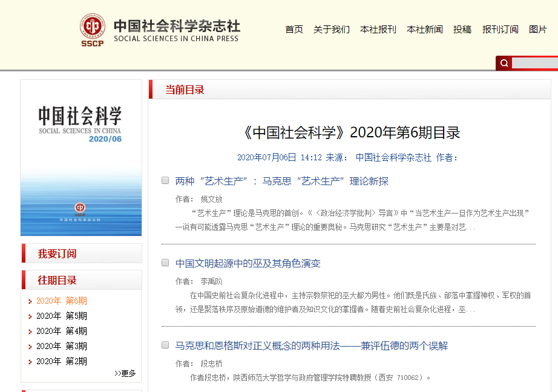Open the 2020年 第3期 issue

(x=62, y=346)
